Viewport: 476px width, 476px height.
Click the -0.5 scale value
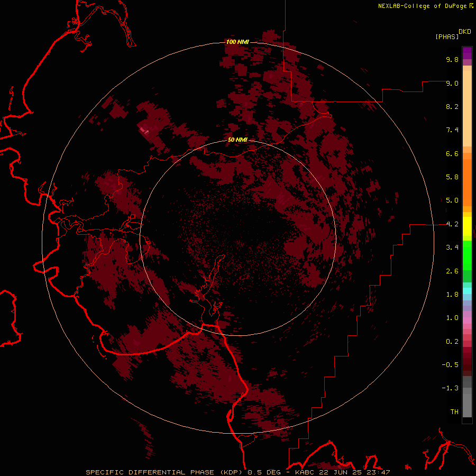pyautogui.click(x=450, y=365)
